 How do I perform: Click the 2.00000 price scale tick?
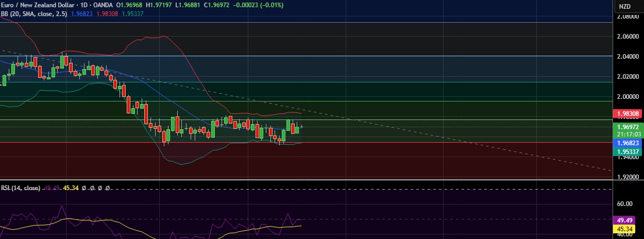click(628, 97)
